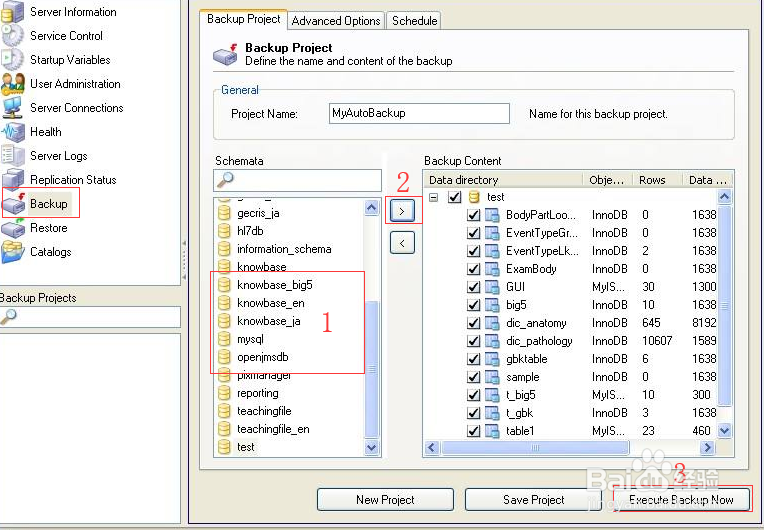The height and width of the screenshot is (530, 764).
Task: Switch to the Schedule tab
Action: [415, 21]
